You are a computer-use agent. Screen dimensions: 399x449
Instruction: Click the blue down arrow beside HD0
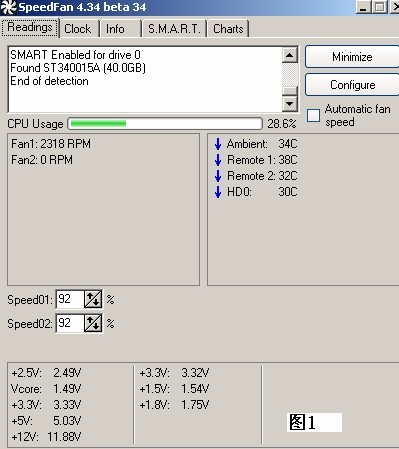(x=218, y=192)
